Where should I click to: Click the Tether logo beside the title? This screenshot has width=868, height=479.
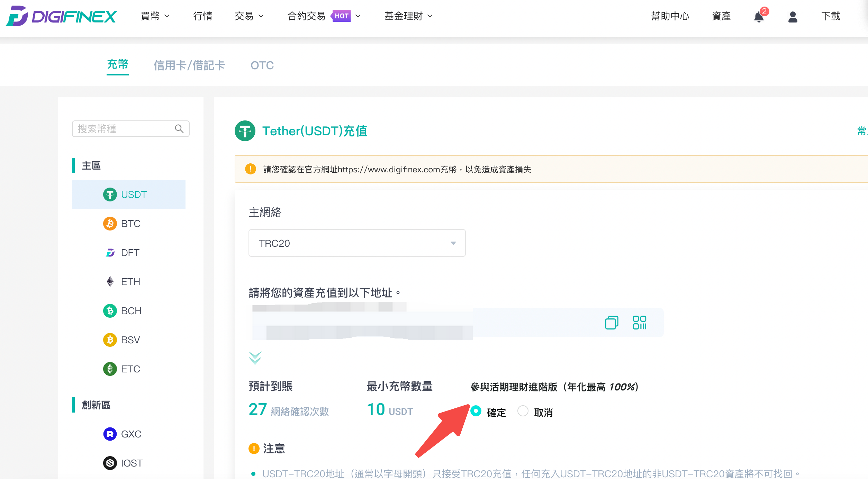click(x=245, y=131)
